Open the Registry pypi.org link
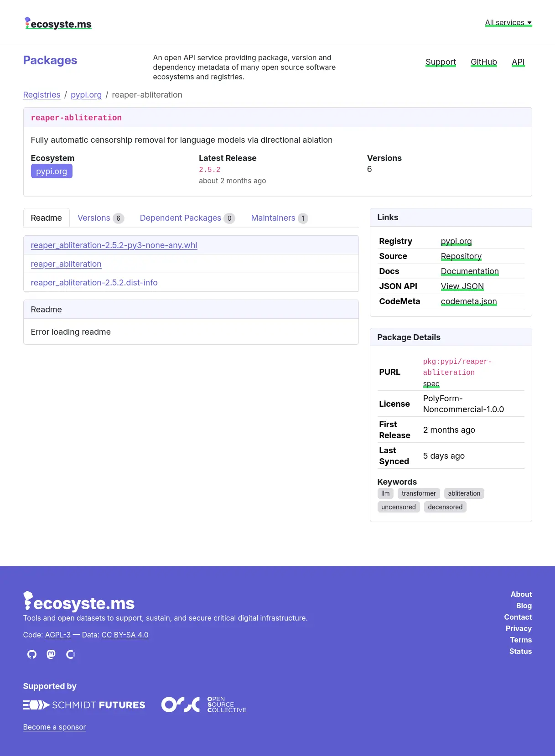The image size is (555, 756). [x=456, y=241]
